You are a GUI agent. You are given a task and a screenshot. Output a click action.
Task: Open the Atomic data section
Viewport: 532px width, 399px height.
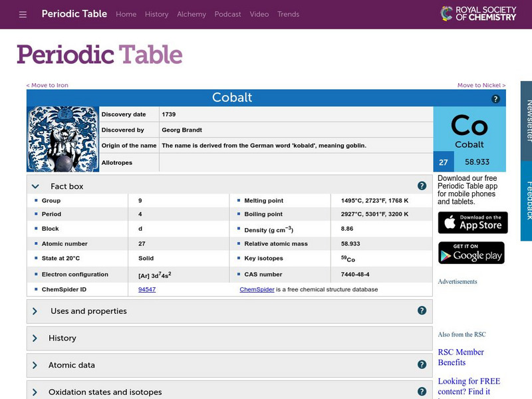pyautogui.click(x=72, y=364)
